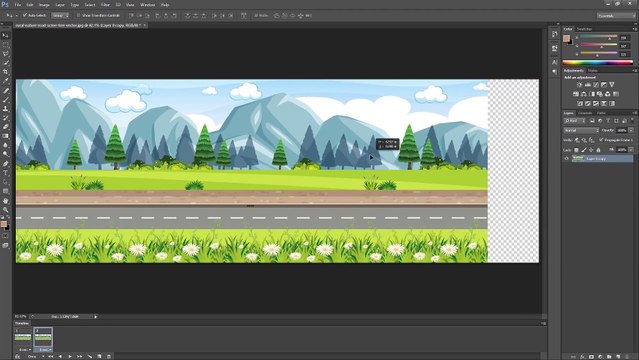Delete the selected Timeline frame
Viewport: 639px width, 360px height.
coord(109,356)
